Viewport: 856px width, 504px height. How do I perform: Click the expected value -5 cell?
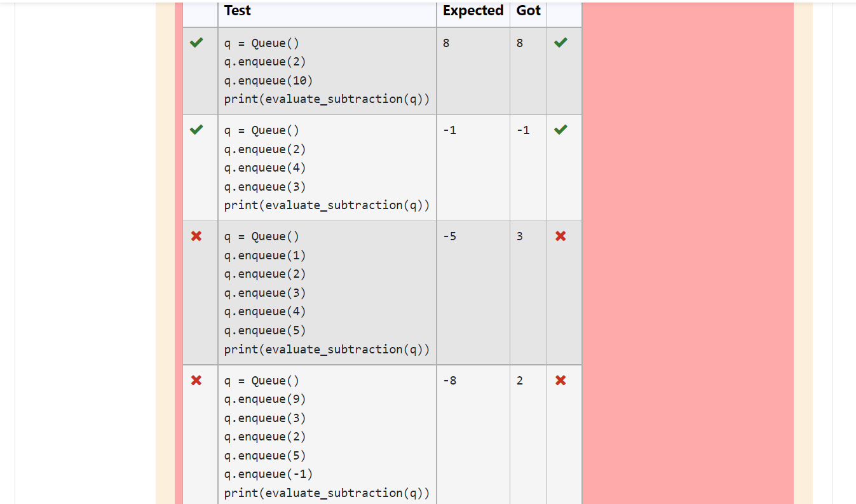[x=449, y=236]
